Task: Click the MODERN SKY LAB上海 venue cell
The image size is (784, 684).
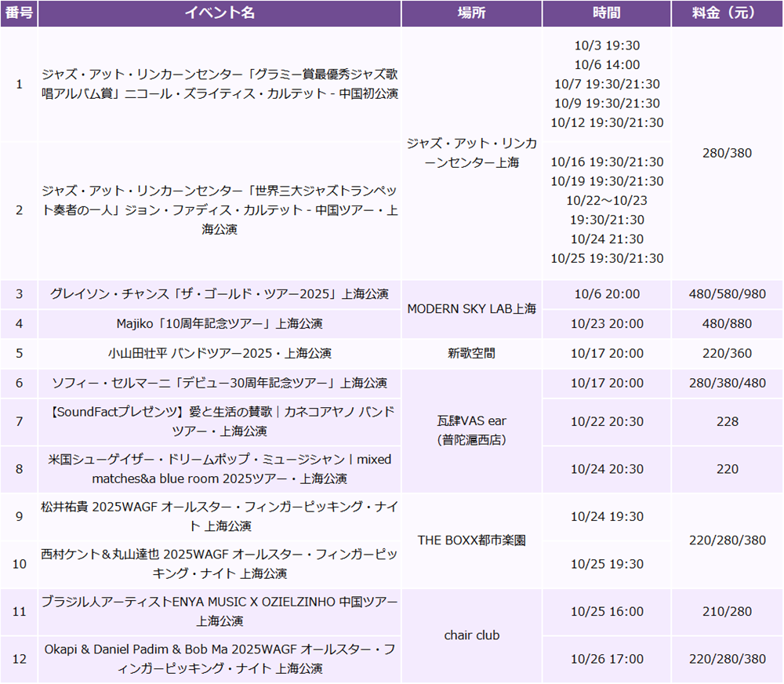Action: click(x=471, y=309)
